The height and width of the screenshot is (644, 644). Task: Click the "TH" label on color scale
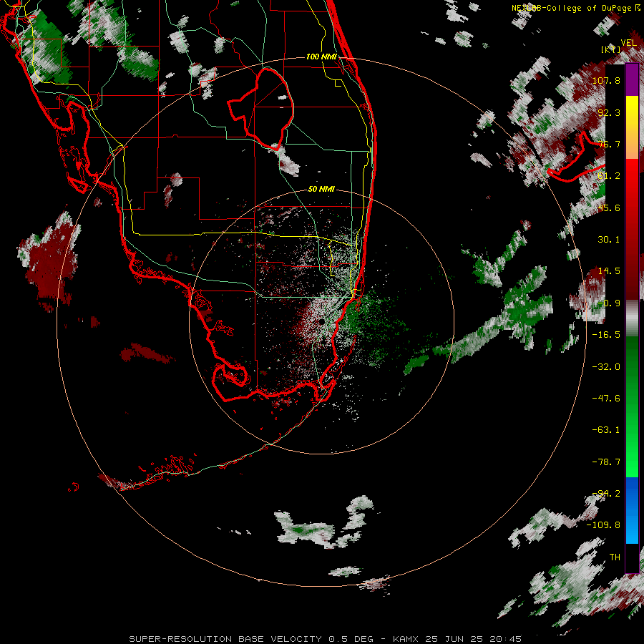coord(615,557)
